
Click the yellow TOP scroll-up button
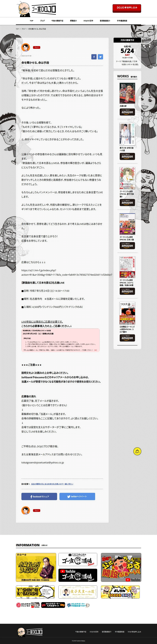click(x=137, y=451)
